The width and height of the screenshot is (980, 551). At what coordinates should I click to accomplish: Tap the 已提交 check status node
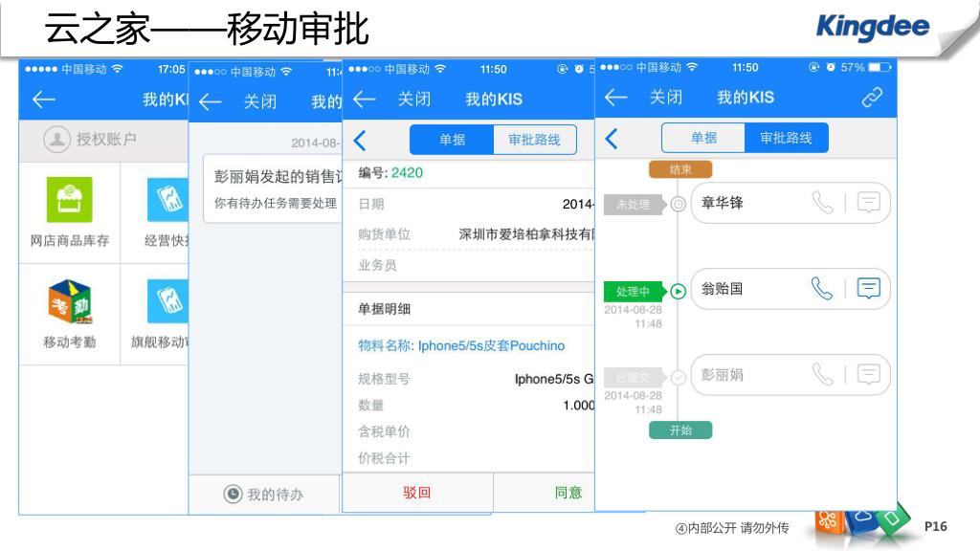tap(679, 377)
